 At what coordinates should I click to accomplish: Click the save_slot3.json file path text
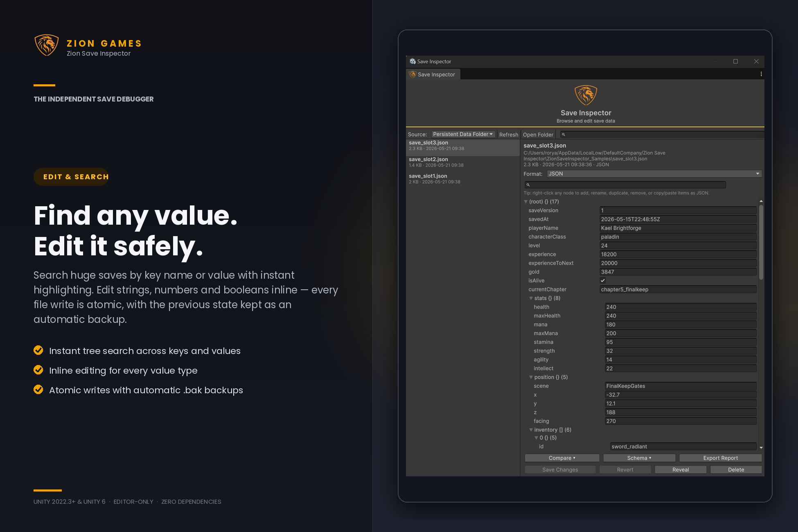(x=594, y=156)
